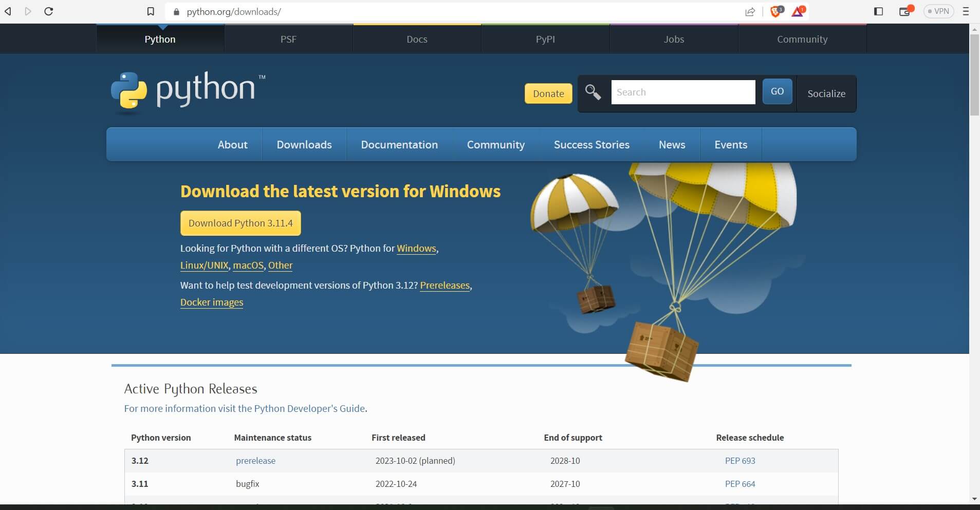
Task: Open the Docs section
Action: pyautogui.click(x=416, y=39)
